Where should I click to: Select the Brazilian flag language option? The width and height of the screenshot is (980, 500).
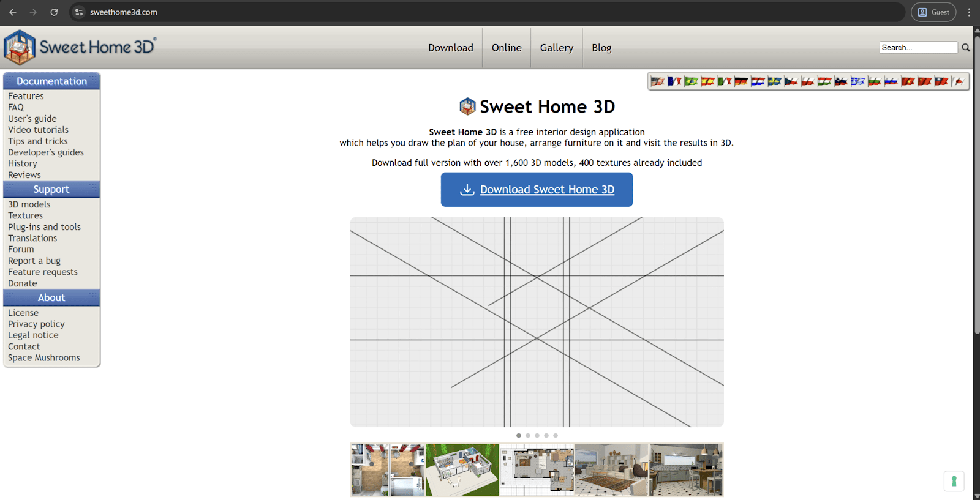(x=692, y=81)
